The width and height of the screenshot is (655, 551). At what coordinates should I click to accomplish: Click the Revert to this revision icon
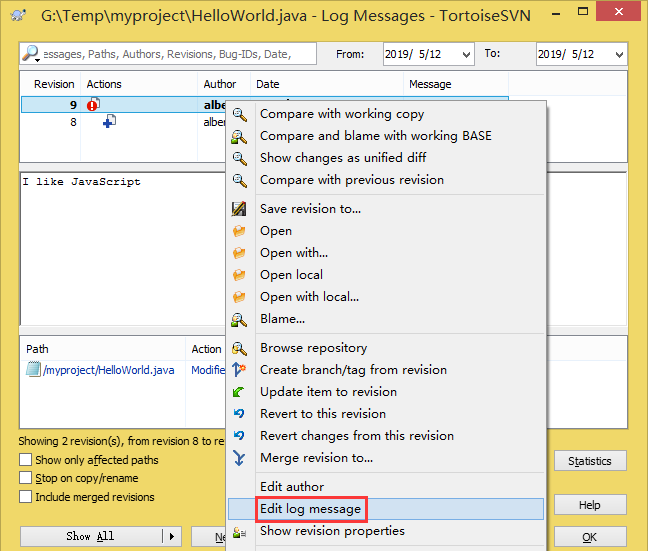pyautogui.click(x=239, y=414)
